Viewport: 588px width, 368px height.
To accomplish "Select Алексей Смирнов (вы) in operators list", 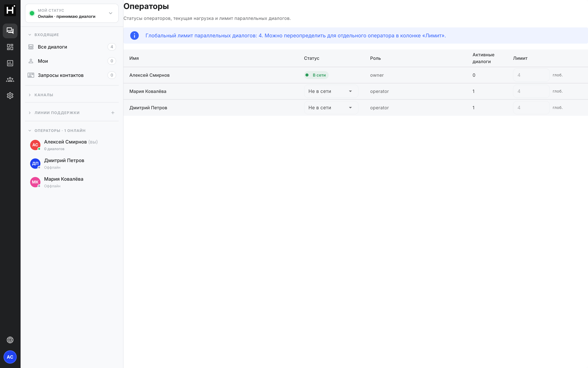I will click(x=72, y=145).
